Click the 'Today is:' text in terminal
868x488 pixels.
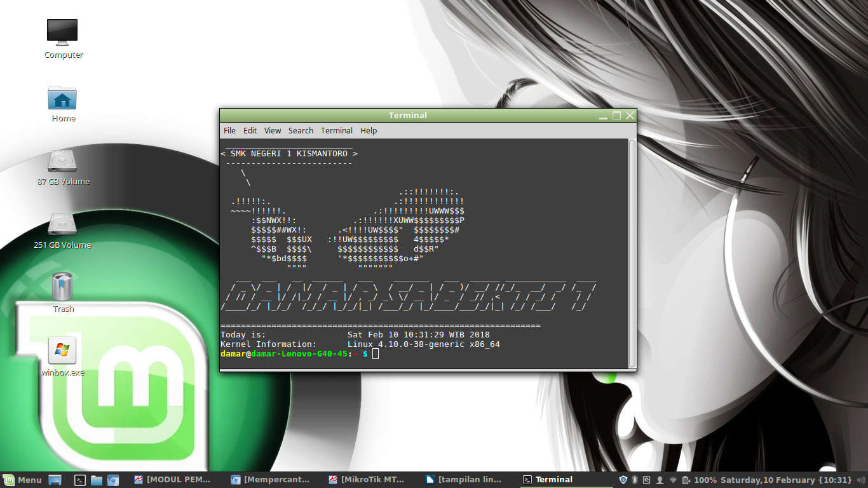(243, 335)
